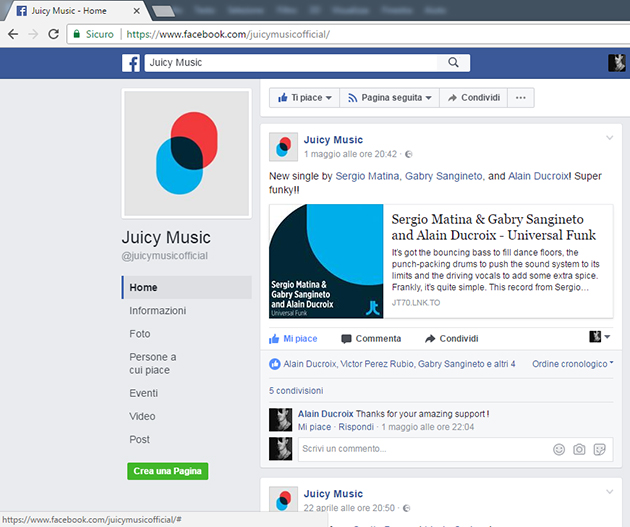Open Ordine cronologico sort dropdown
This screenshot has height=527, width=630.
coord(573,364)
